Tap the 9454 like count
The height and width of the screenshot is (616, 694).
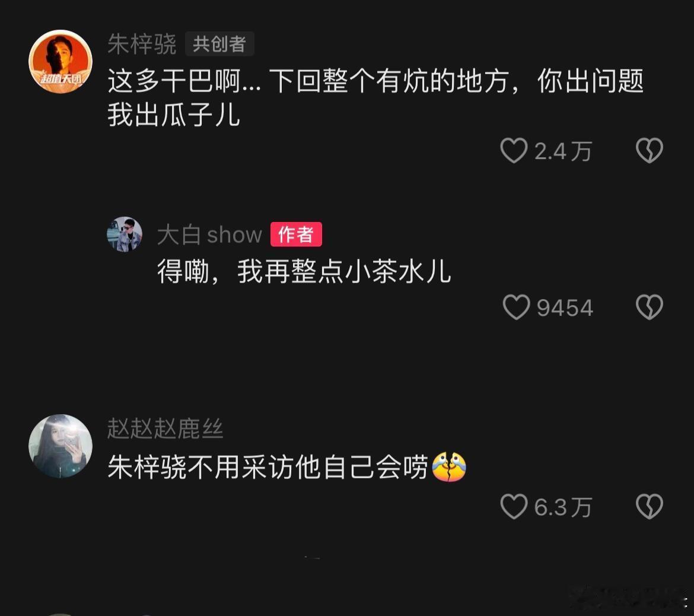(565, 308)
